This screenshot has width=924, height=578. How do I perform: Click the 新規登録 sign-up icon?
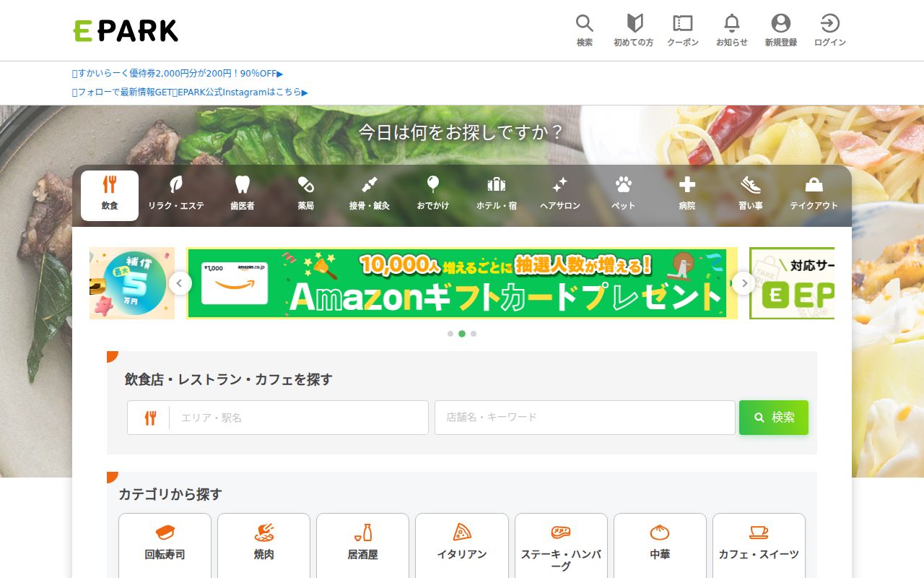(781, 30)
